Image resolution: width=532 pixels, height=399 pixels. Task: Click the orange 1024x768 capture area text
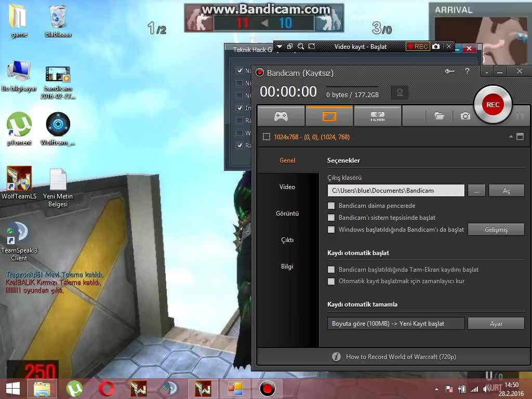(312, 137)
